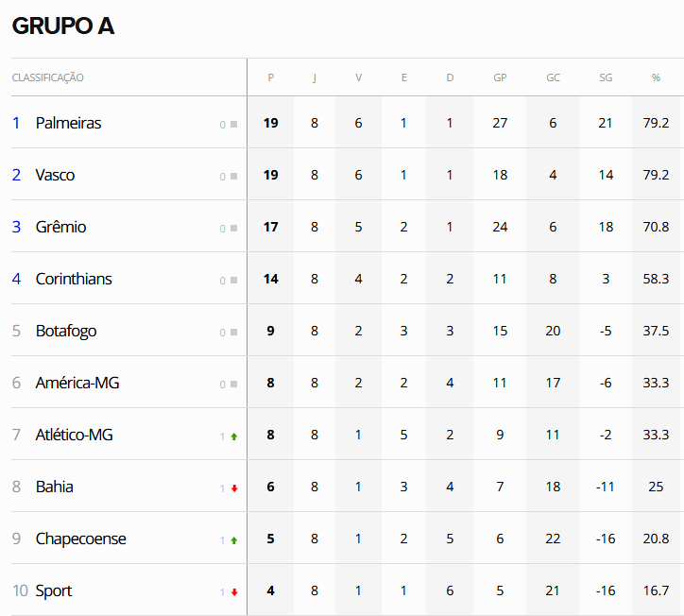Click the gray unchanged-position square beside Corinthians
This screenshot has width=684, height=616.
pyautogui.click(x=233, y=280)
